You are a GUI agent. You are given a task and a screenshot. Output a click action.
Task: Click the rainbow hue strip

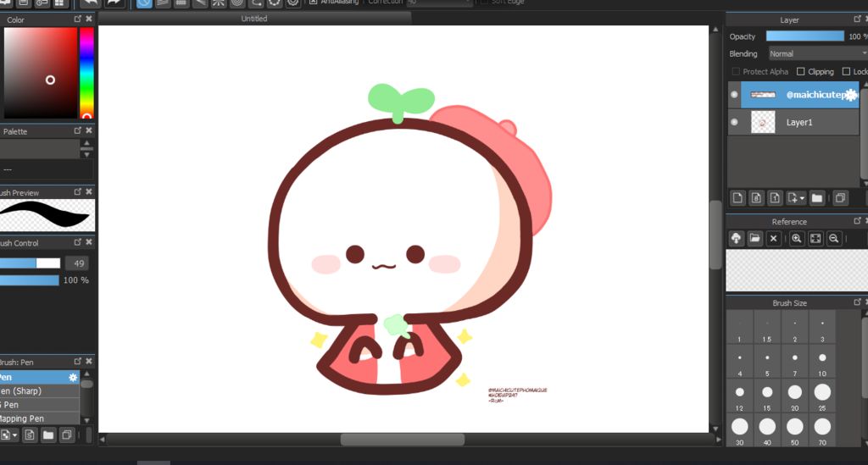(86, 73)
